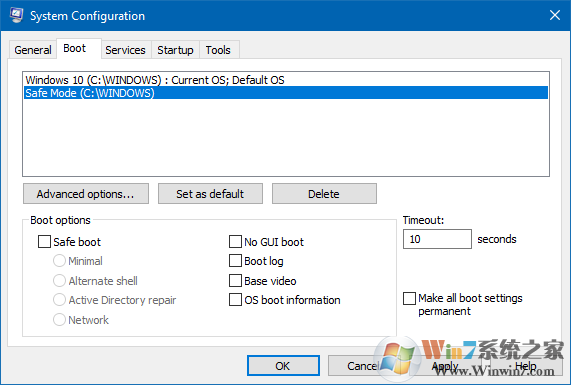Select the Windows 10 boot entry

[x=286, y=80]
